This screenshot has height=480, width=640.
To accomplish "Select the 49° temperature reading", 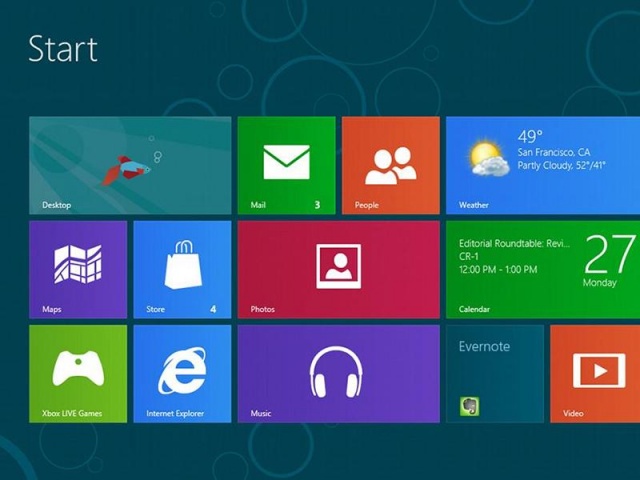I will 530,136.
